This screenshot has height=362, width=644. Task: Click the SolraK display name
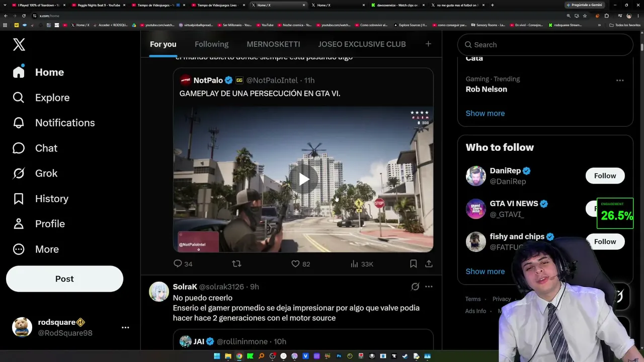point(185,287)
